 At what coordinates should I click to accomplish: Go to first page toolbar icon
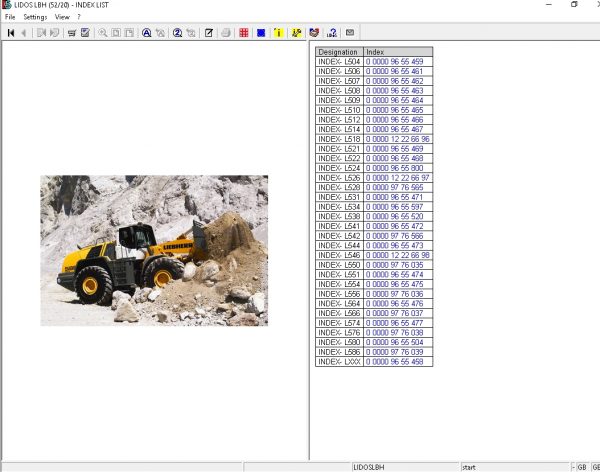point(11,33)
